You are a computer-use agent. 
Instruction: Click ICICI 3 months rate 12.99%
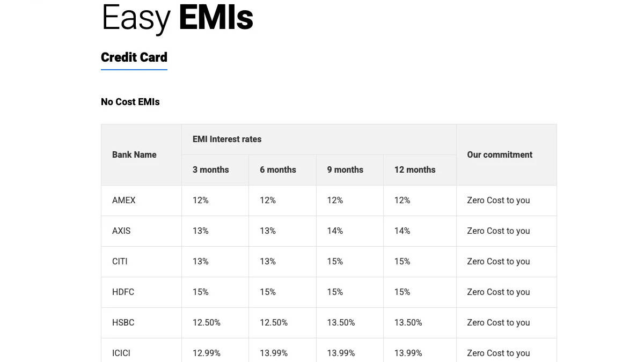pyautogui.click(x=207, y=353)
